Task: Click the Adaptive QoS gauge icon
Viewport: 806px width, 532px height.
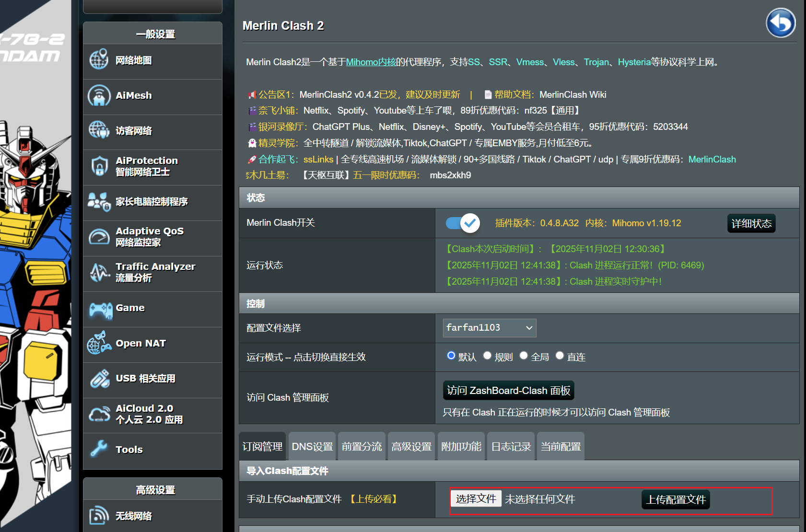Action: pyautogui.click(x=99, y=237)
